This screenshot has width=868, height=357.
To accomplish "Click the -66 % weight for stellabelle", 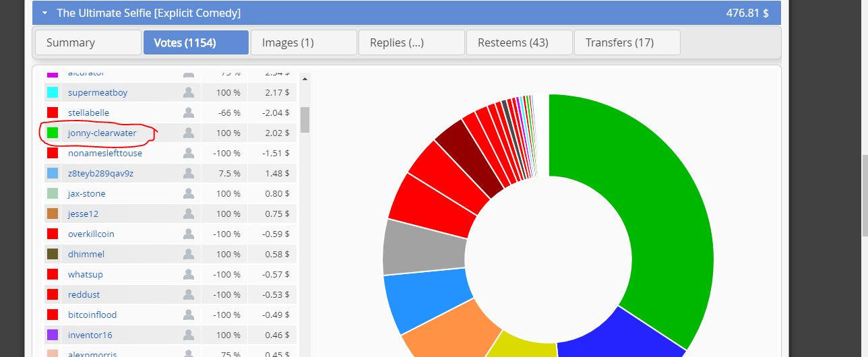I will pos(228,112).
